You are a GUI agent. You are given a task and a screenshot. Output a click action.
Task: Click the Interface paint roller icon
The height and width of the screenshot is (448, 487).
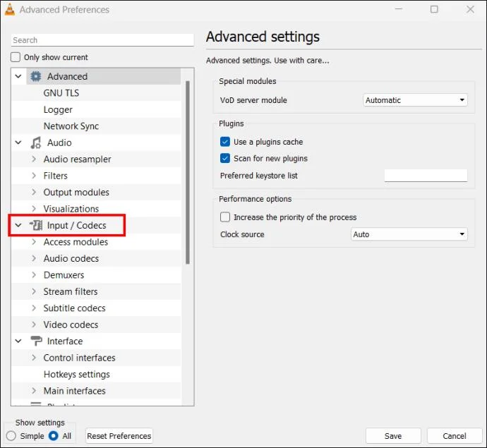pos(36,341)
